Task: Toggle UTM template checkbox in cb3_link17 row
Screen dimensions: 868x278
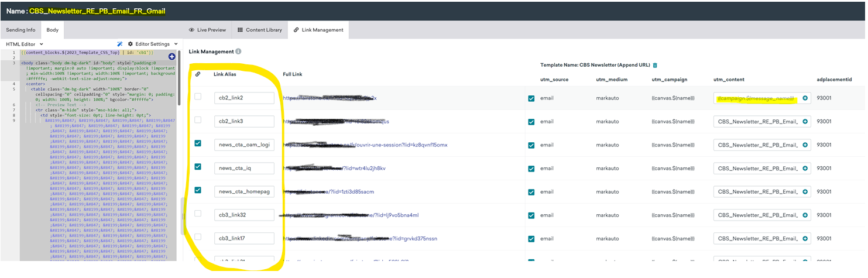Action: (531, 239)
